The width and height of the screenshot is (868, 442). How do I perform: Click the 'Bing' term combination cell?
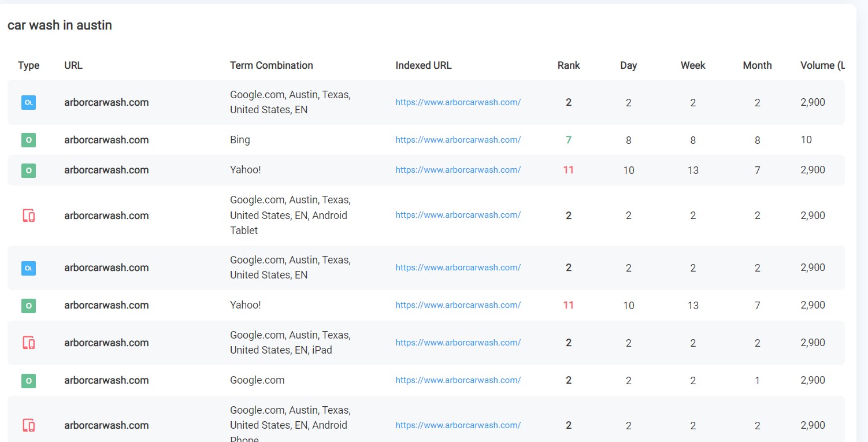click(240, 140)
